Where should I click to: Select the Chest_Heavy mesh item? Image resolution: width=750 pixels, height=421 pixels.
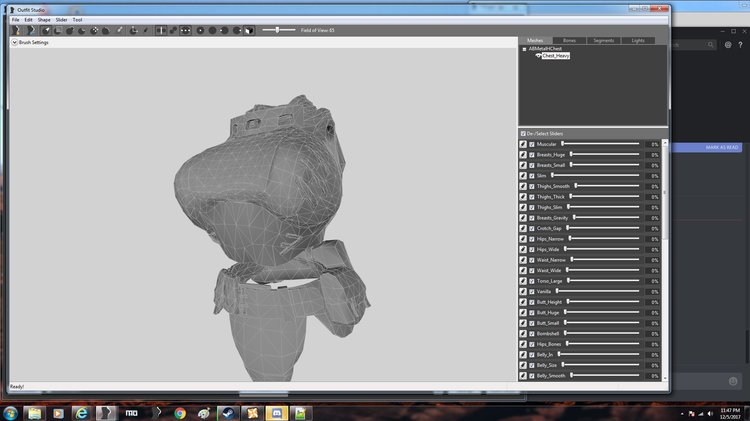point(555,56)
